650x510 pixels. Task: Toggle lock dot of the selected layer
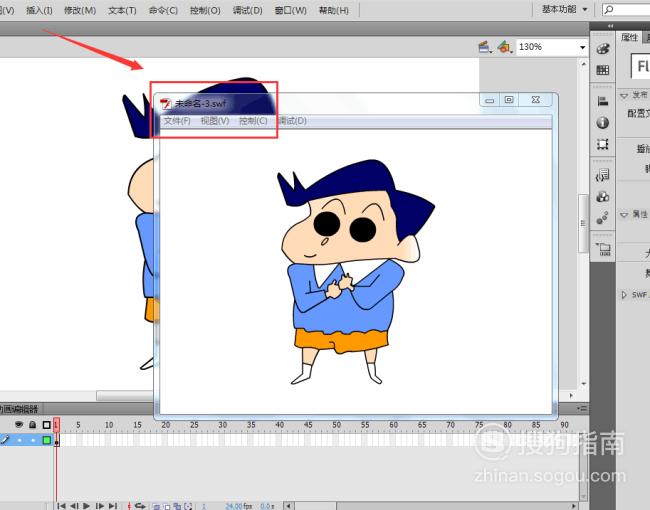33,440
